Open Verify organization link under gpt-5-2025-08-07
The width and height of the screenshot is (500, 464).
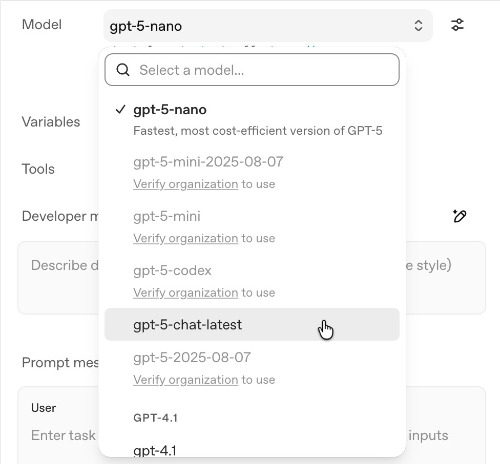click(x=186, y=380)
